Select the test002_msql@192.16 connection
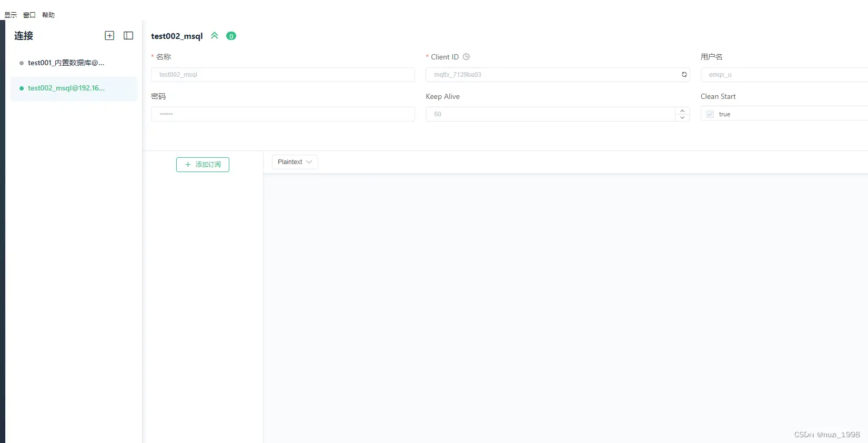 pos(74,88)
